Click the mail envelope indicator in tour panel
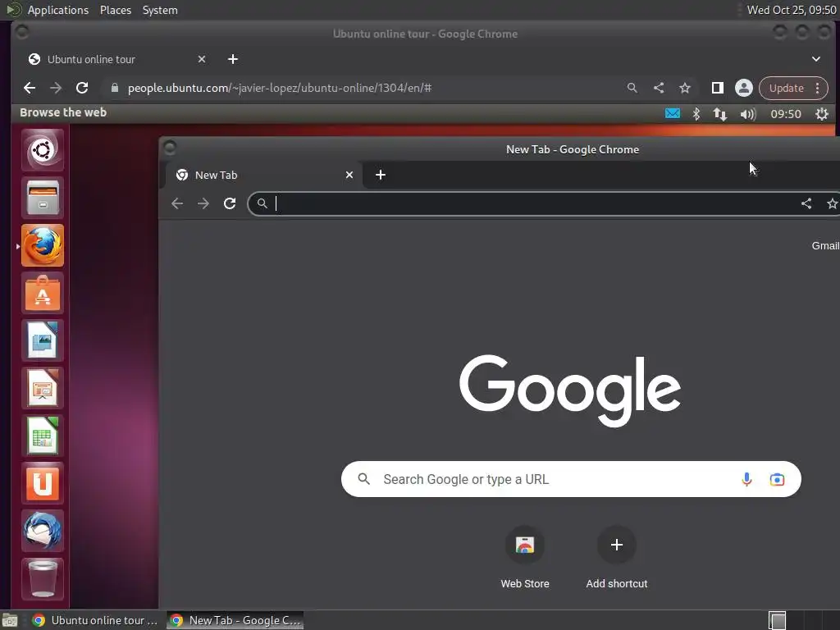 click(673, 113)
